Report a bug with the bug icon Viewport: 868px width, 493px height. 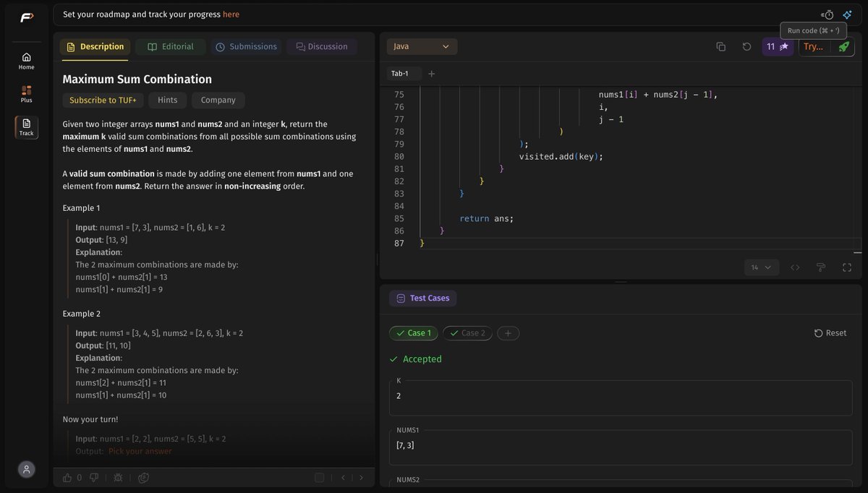pos(118,478)
